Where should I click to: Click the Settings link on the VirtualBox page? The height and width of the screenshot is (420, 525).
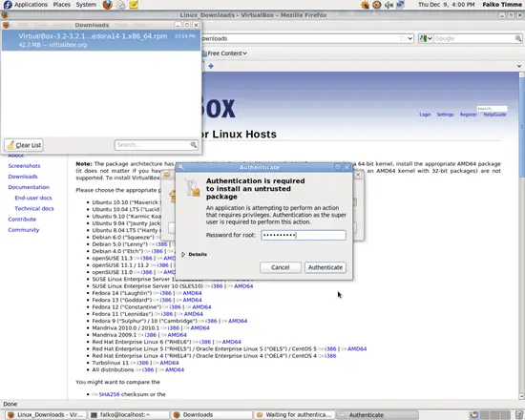coord(445,115)
